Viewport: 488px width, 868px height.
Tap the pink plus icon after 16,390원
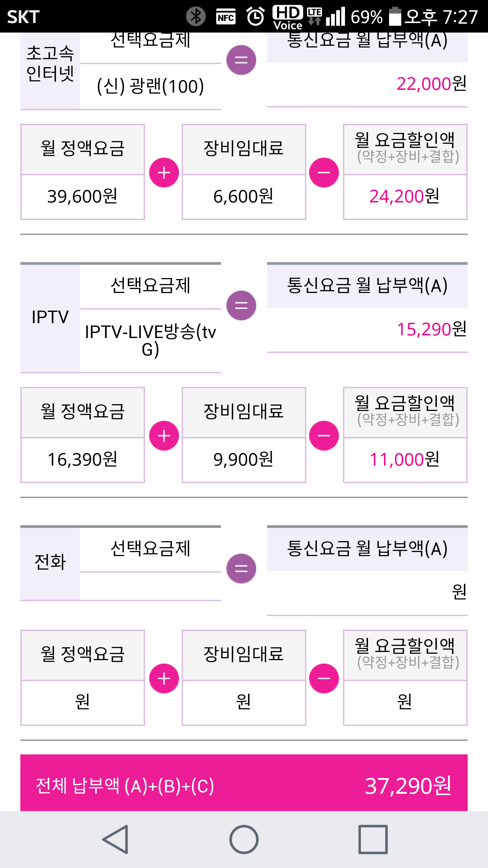tap(164, 436)
